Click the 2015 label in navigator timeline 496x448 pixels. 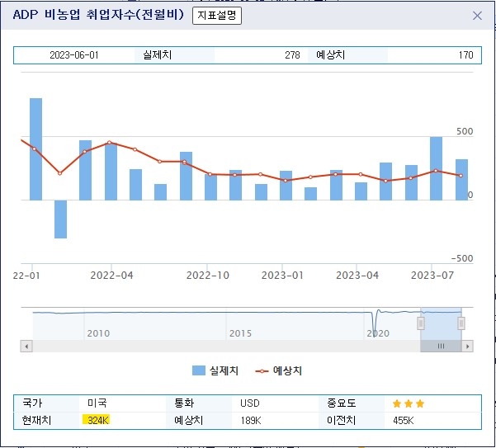point(240,333)
